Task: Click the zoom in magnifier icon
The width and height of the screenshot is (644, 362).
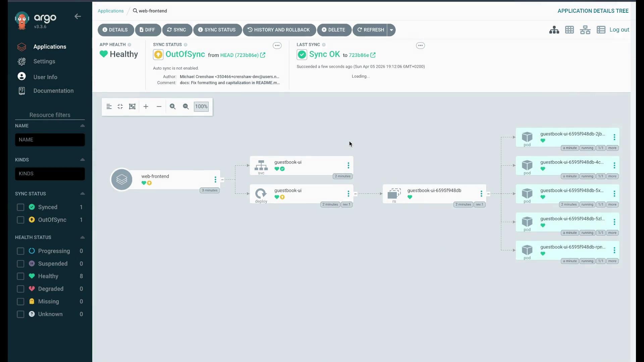Action: point(173,107)
